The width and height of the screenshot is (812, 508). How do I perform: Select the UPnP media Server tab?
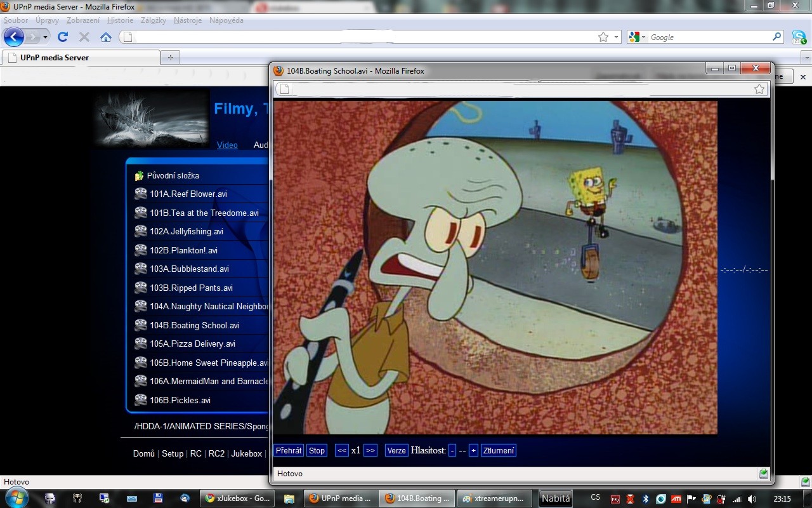(81, 57)
